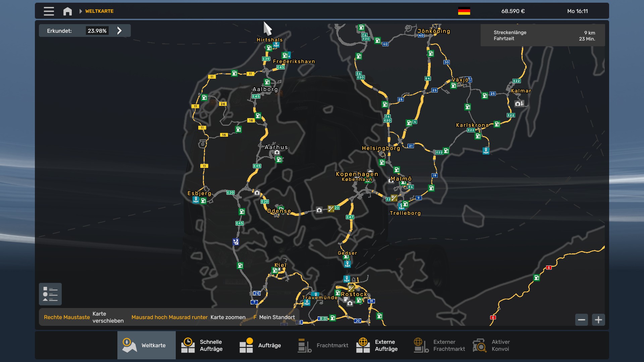Image resolution: width=644 pixels, height=362 pixels.
Task: Click the account balance 68.590 €
Action: [x=513, y=11]
